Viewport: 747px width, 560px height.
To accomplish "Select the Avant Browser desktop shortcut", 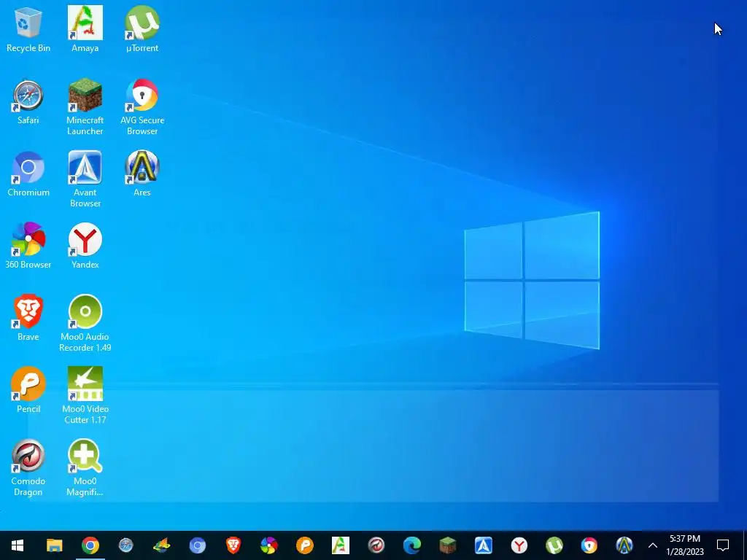I will pyautogui.click(x=85, y=179).
